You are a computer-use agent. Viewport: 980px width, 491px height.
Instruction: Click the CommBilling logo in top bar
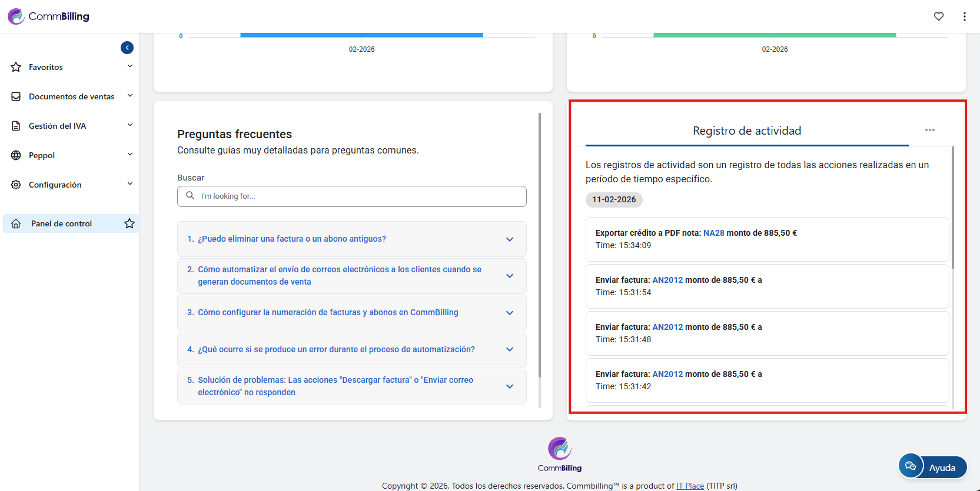tap(49, 16)
